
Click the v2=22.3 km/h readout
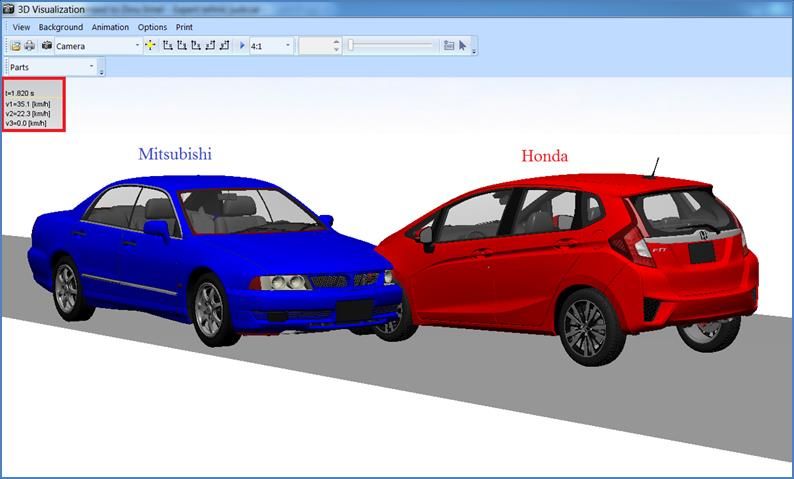(28, 113)
